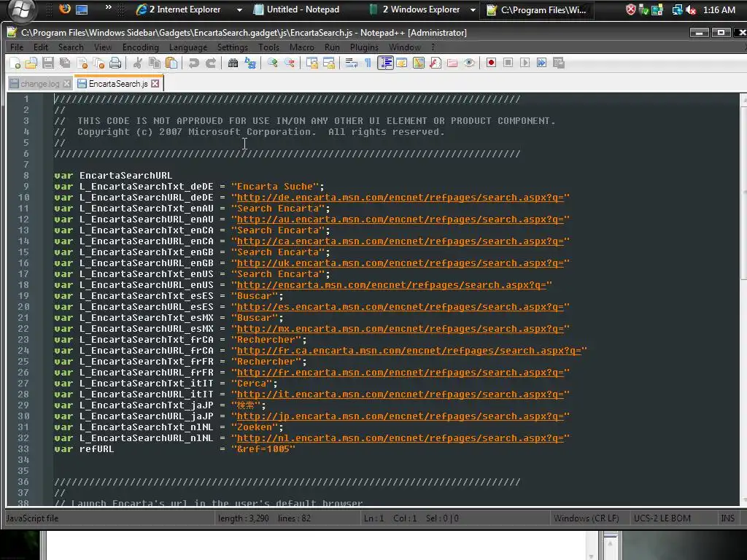Click the UCS-2 LE BOM encoding status
Viewport: 747px width, 560px height.
[x=662, y=518]
